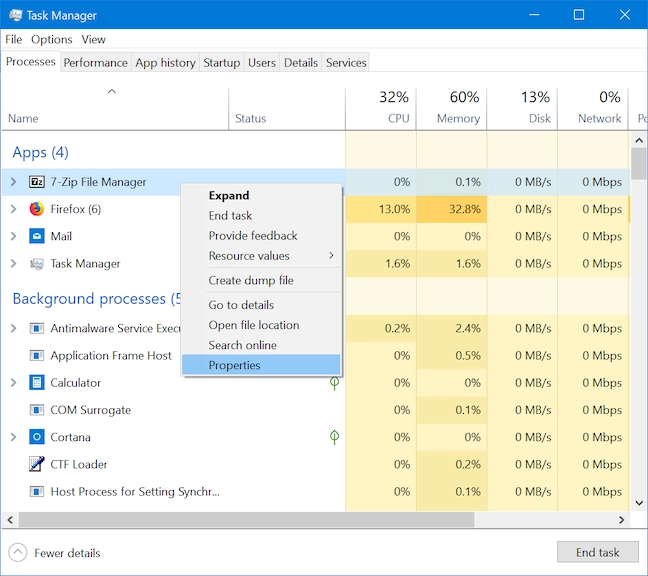Expand the 7-Zip File Manager row
The image size is (648, 576).
tap(14, 182)
